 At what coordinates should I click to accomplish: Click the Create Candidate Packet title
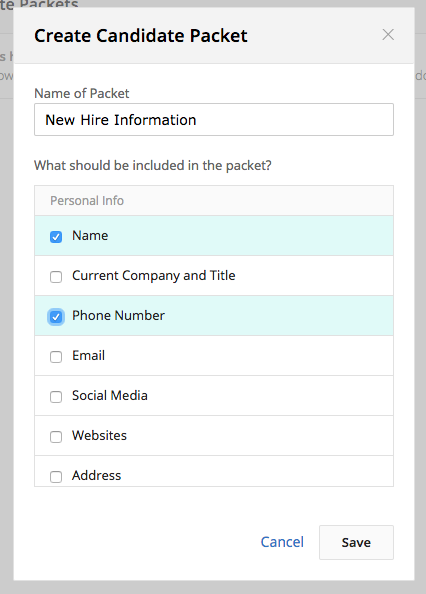(x=141, y=36)
